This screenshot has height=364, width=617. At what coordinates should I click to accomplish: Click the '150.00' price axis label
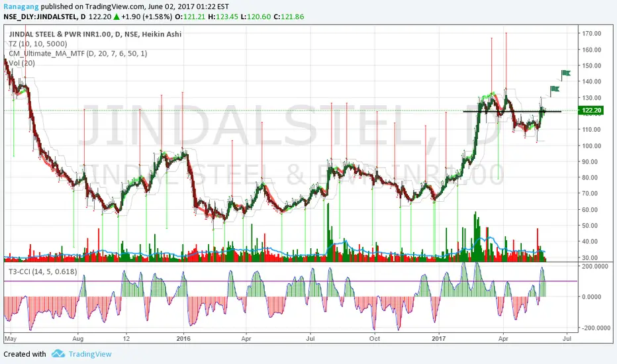591,66
